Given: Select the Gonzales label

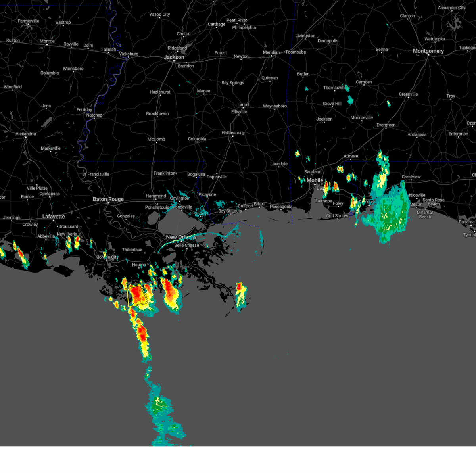Looking at the screenshot, I should (126, 216).
